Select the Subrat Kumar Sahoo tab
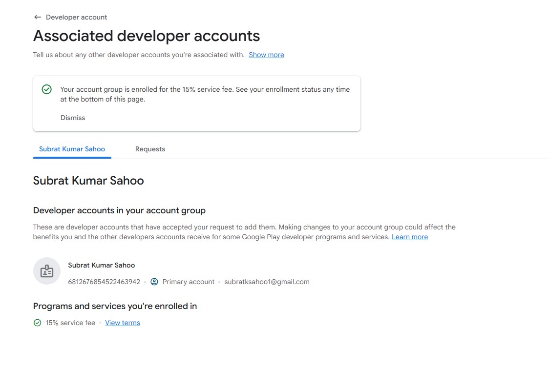Screen dimensions: 549x392 point(72,149)
